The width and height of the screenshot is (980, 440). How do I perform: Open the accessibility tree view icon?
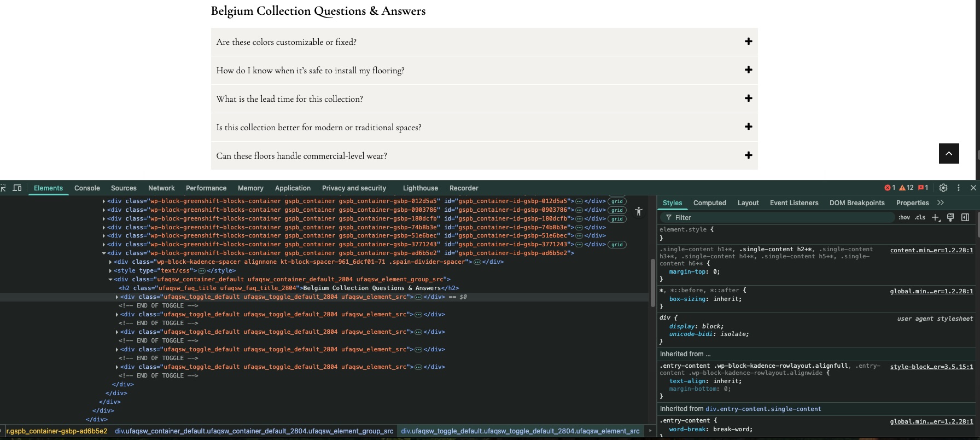click(638, 211)
